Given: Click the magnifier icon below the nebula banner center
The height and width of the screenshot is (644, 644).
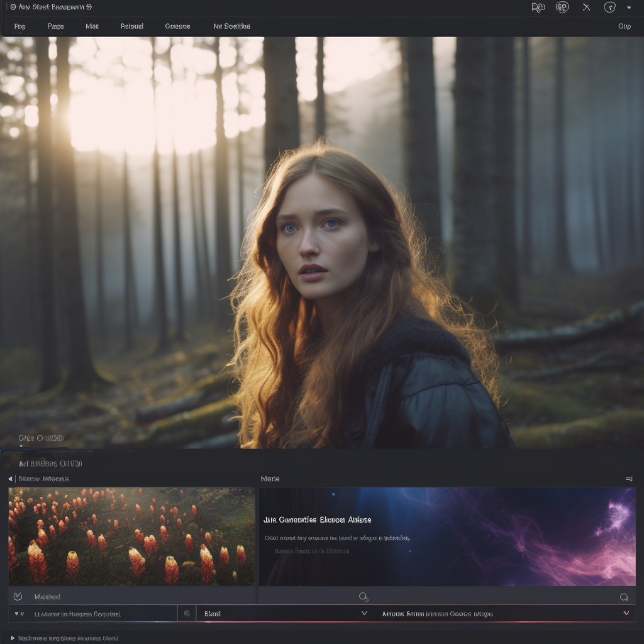Looking at the screenshot, I should point(363,596).
